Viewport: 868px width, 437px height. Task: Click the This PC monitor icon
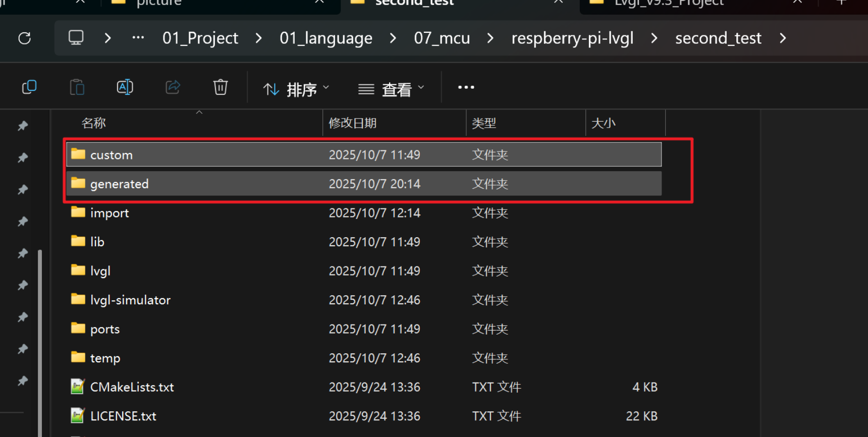click(76, 38)
